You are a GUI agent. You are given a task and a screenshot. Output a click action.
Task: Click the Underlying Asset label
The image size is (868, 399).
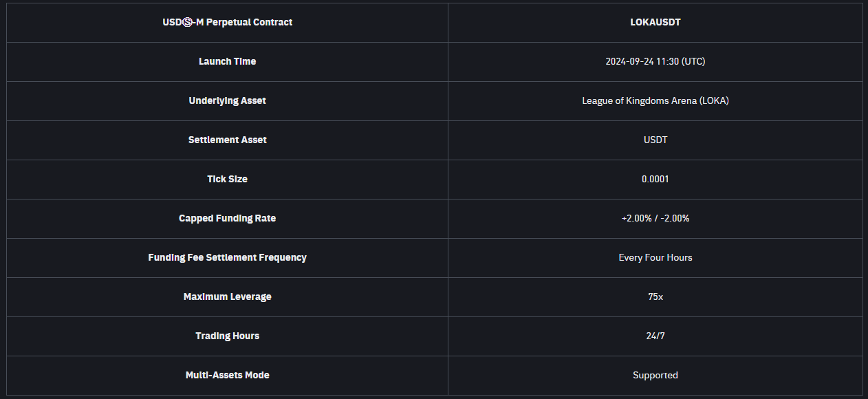(227, 100)
